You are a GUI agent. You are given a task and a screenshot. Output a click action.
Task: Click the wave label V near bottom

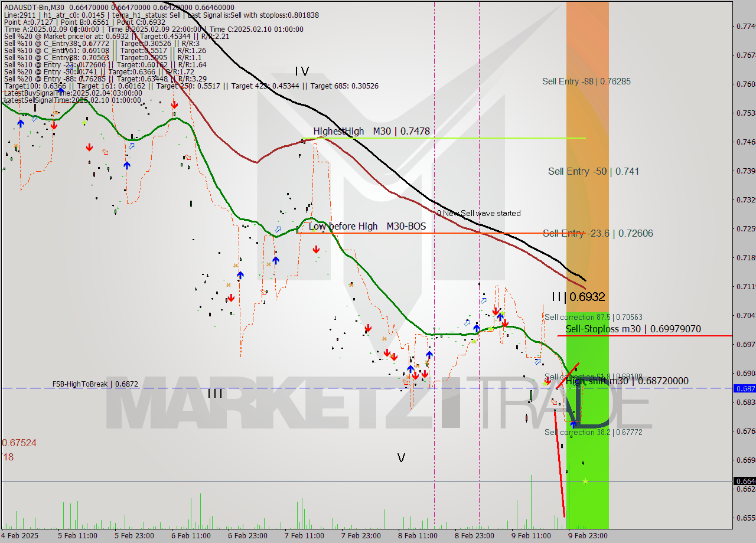pos(401,458)
